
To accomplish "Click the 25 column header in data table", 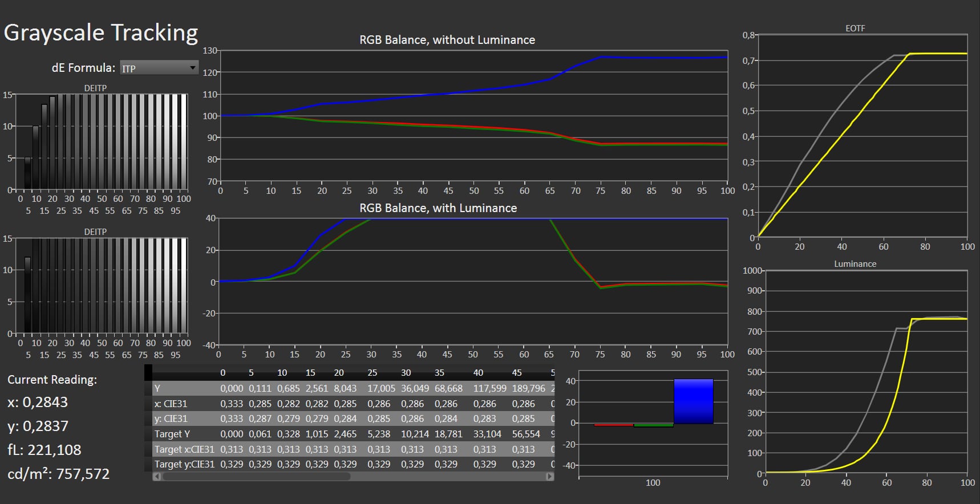I will point(372,373).
